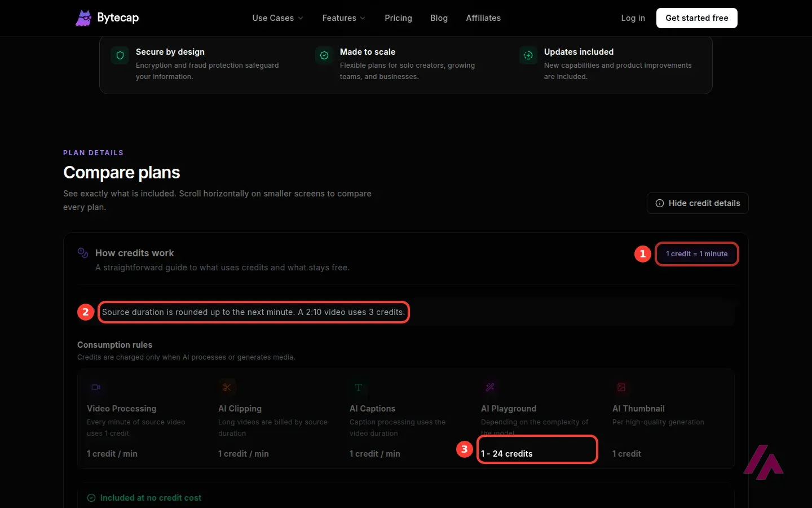Viewport: 812px width, 508px height.
Task: Click the Video Processing card title
Action: [122, 409]
